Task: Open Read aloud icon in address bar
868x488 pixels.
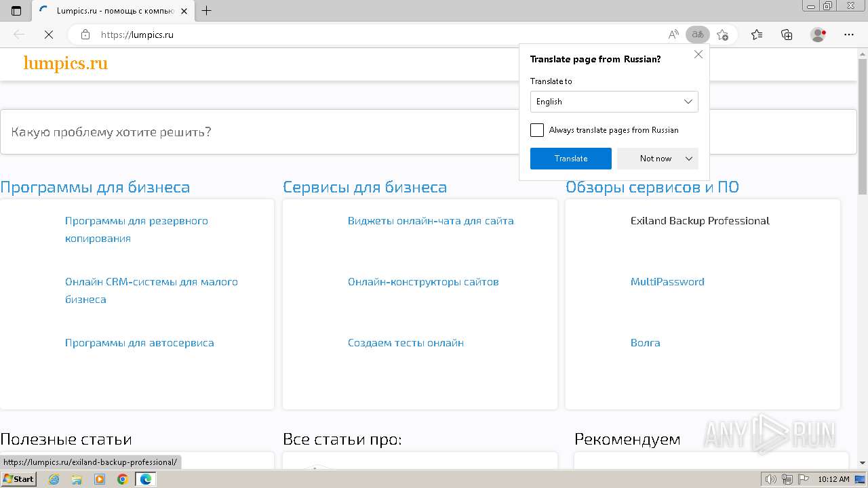Action: tap(673, 35)
